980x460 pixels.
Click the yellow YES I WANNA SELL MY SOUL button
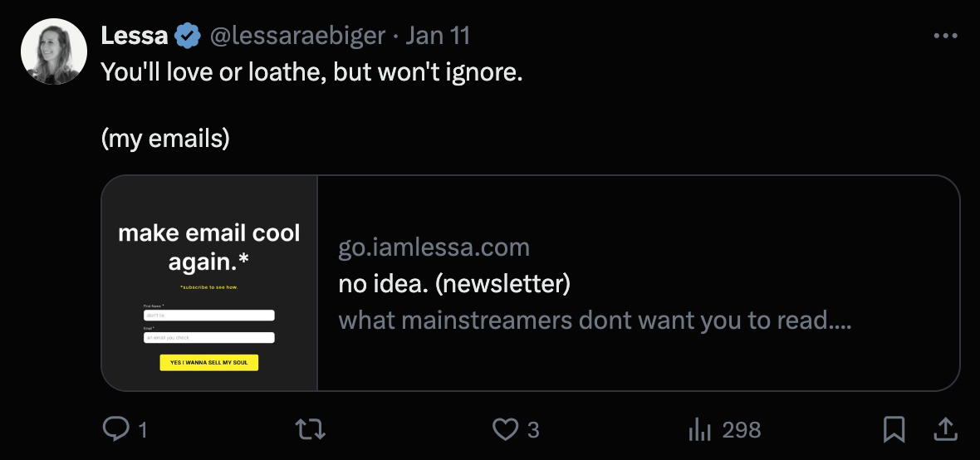tap(208, 363)
